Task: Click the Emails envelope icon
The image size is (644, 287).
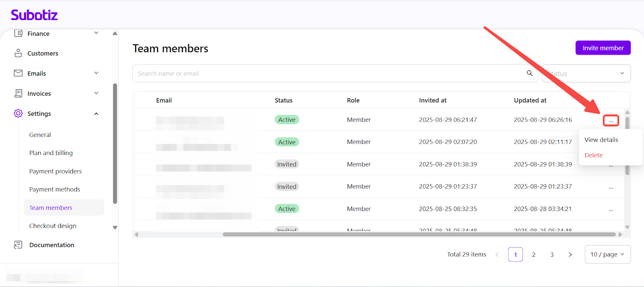Action: pyautogui.click(x=18, y=73)
